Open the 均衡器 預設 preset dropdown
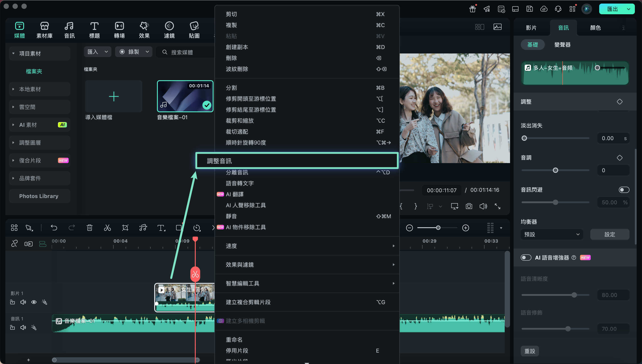Screen dimensions: 642x364 552,234
